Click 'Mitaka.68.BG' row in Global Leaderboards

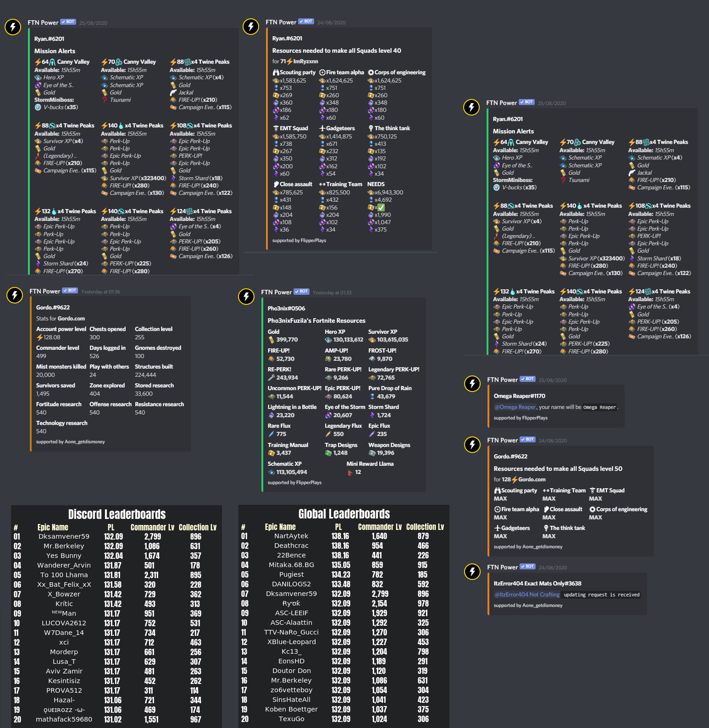pos(344,565)
